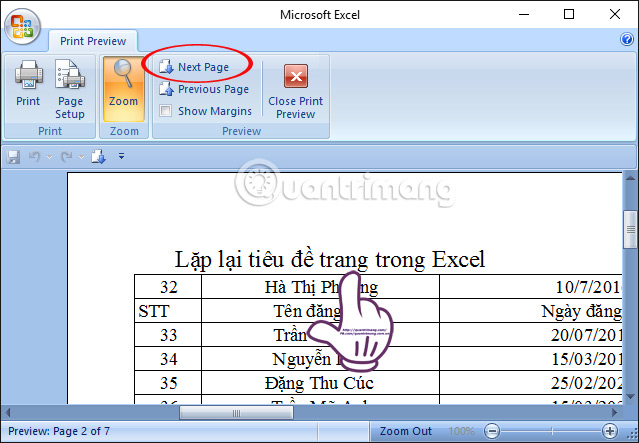Click name cell 'Đặng Thu Cúc'
Viewport: 639px width, 443px height.
(x=320, y=383)
